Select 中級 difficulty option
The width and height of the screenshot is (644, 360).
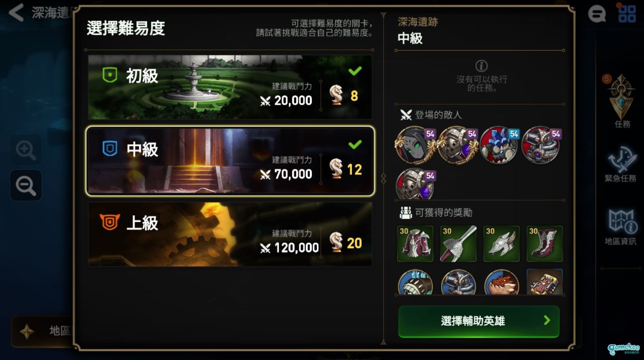(x=230, y=161)
